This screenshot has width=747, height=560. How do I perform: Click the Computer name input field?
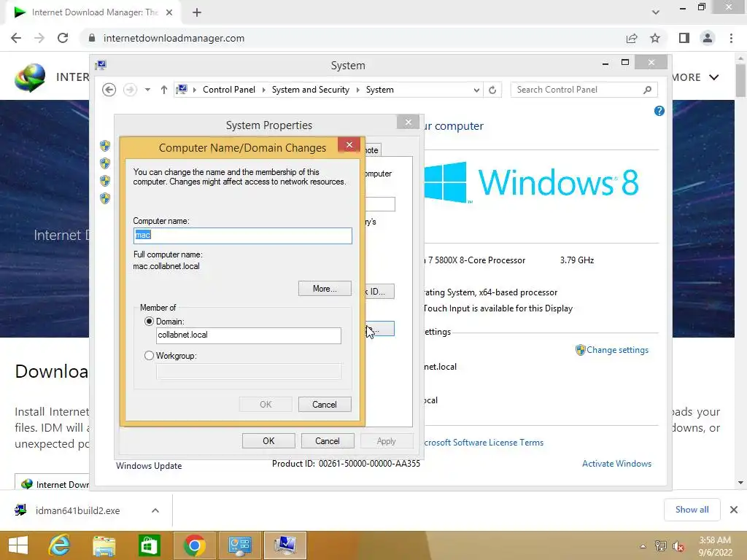pos(242,236)
